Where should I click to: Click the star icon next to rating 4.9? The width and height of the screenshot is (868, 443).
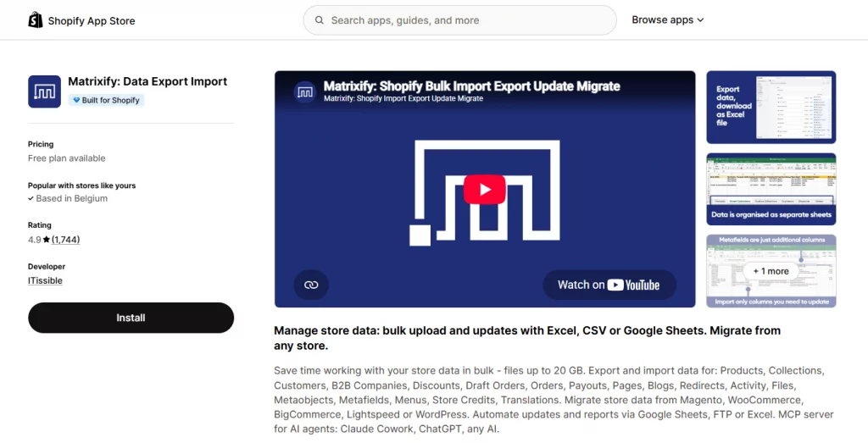pyautogui.click(x=47, y=240)
